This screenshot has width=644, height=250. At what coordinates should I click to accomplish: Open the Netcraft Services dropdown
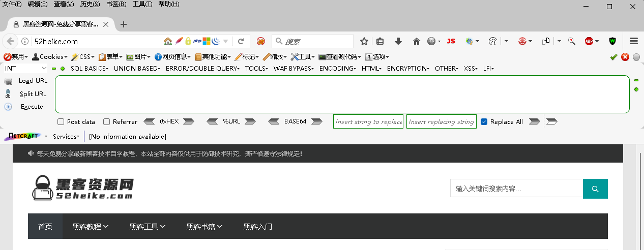coord(66,137)
